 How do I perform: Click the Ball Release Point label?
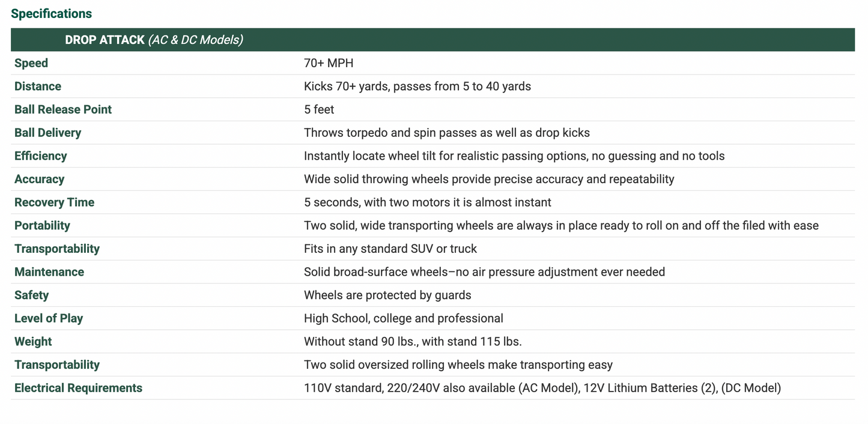[x=63, y=109]
